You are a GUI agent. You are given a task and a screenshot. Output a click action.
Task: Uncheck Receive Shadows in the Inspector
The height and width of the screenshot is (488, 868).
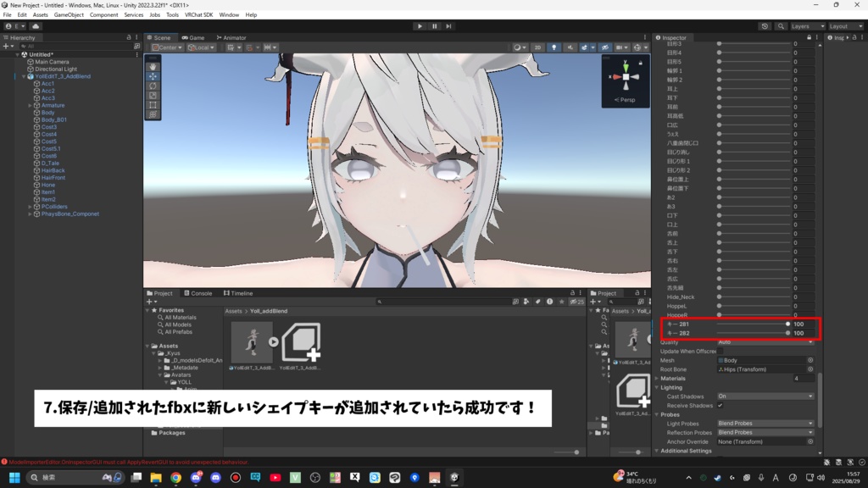click(x=720, y=406)
